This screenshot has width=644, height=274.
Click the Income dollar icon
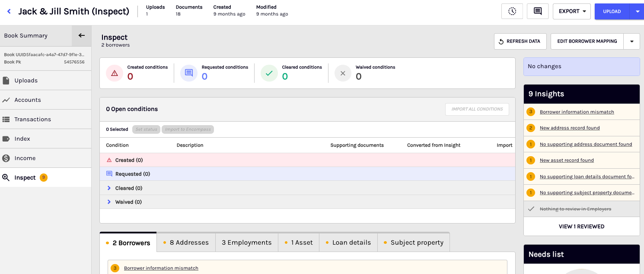click(6, 158)
